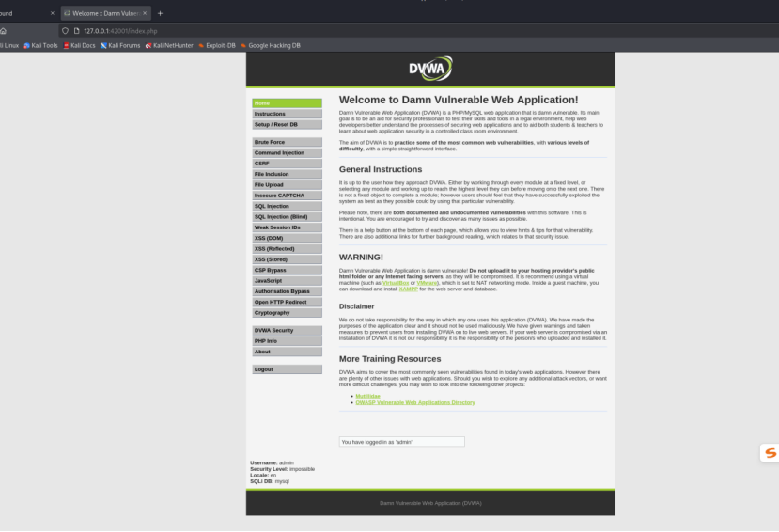This screenshot has width=779, height=532.
Task: Open the DVWA Security settings page
Action: (288, 331)
